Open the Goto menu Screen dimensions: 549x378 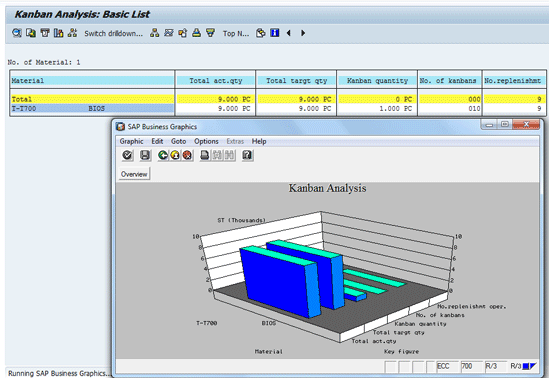click(x=178, y=141)
